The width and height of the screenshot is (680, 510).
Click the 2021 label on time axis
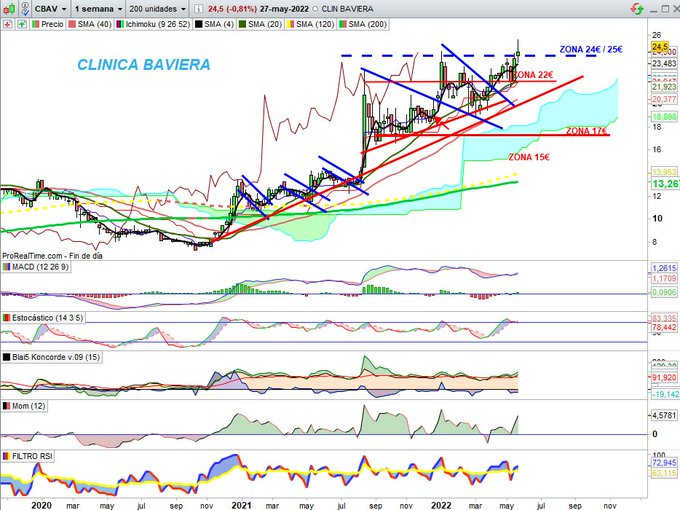[x=241, y=505]
